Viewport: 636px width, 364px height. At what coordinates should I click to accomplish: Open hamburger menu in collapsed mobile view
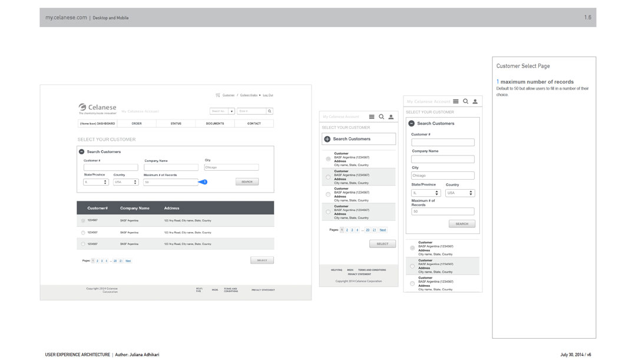[x=372, y=117]
